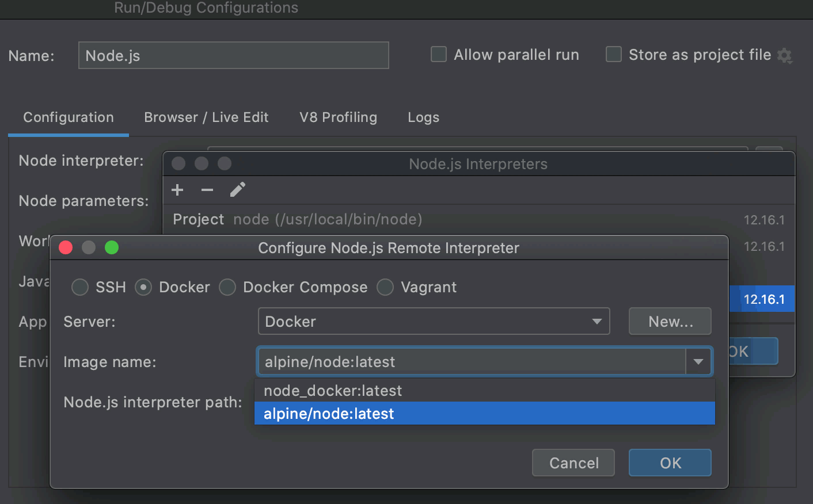The width and height of the screenshot is (813, 504).
Task: Remove the selected Node.js interpreter
Action: tap(207, 190)
